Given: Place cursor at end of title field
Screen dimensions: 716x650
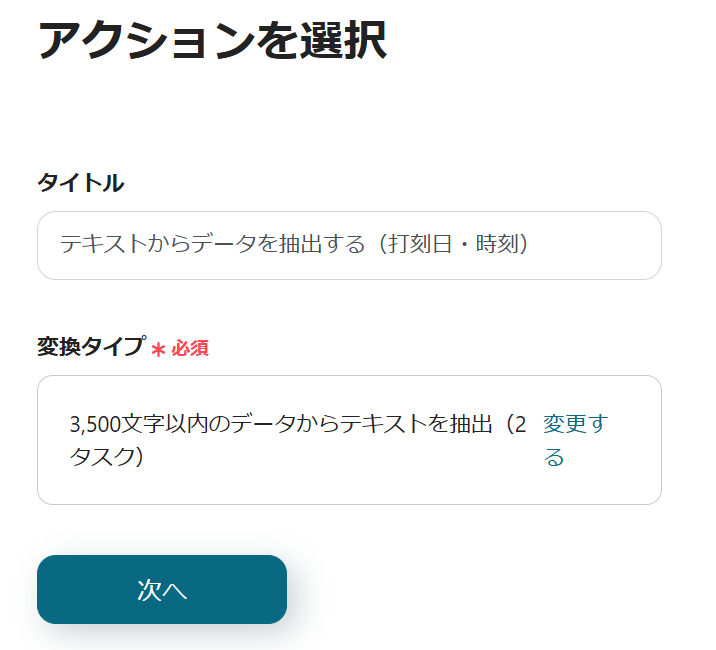Looking at the screenshot, I should pyautogui.click(x=600, y=245).
